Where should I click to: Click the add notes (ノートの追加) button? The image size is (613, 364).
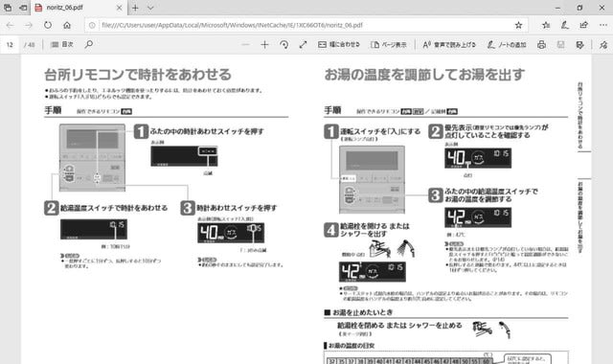(507, 45)
